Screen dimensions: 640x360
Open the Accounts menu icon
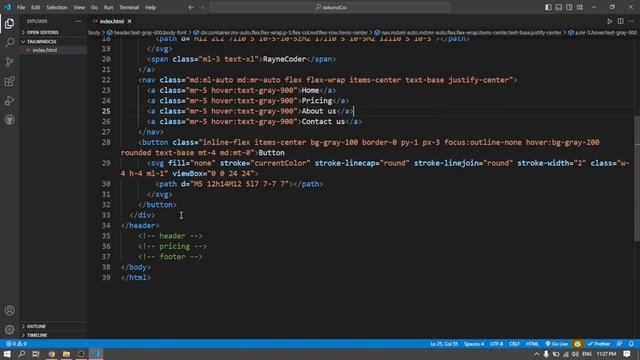click(x=9, y=310)
